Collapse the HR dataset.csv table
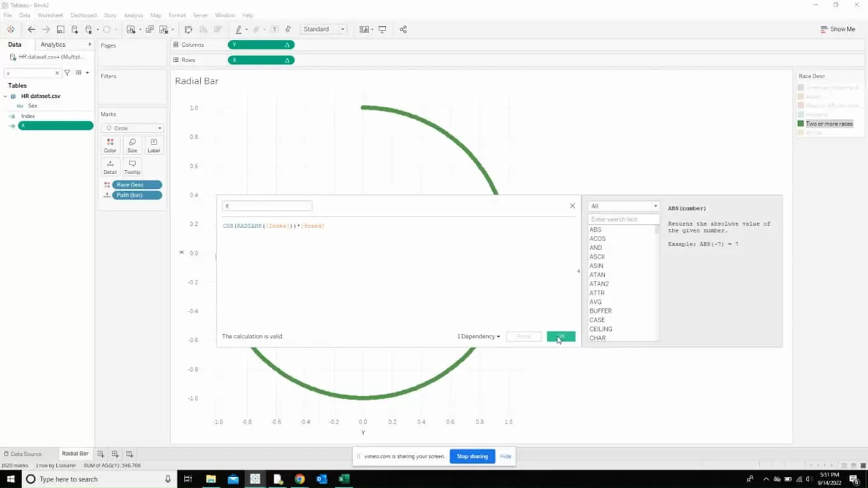 (5, 97)
